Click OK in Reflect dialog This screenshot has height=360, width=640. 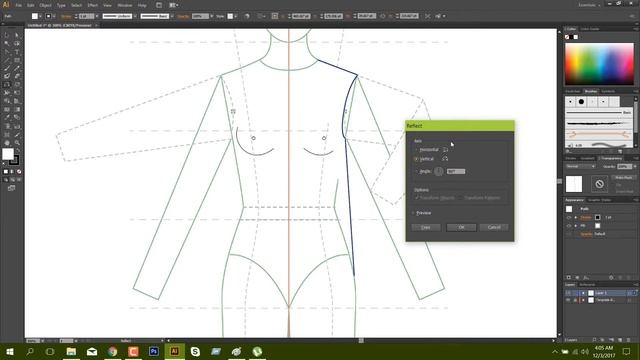tap(461, 227)
